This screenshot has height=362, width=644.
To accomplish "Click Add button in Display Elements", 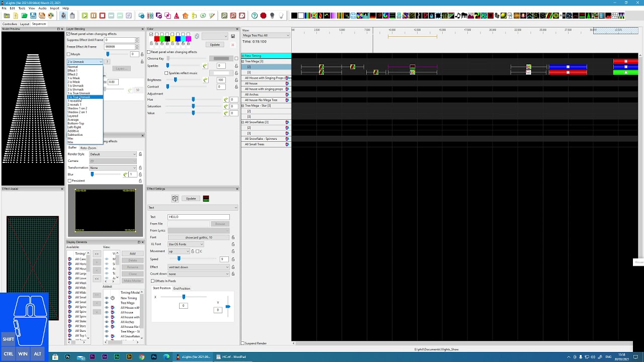I will coord(132,254).
